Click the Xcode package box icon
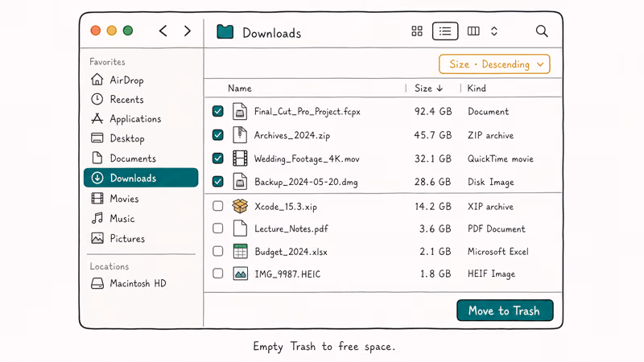This screenshot has height=362, width=644. [x=240, y=206]
